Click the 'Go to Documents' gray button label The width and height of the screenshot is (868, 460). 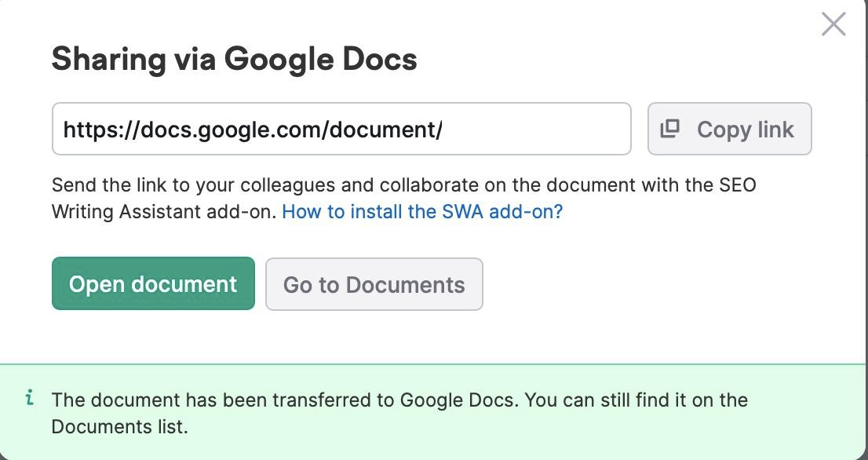coord(374,284)
